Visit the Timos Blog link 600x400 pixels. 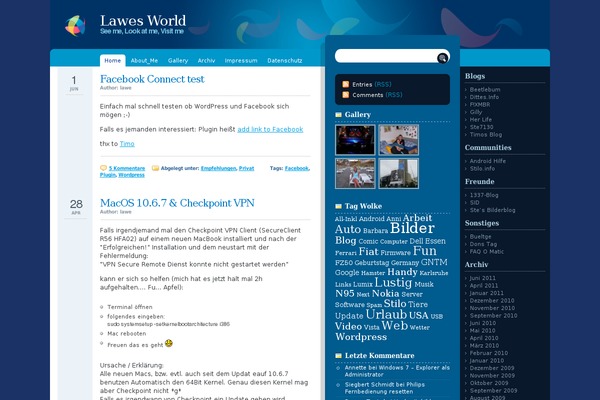486,135
